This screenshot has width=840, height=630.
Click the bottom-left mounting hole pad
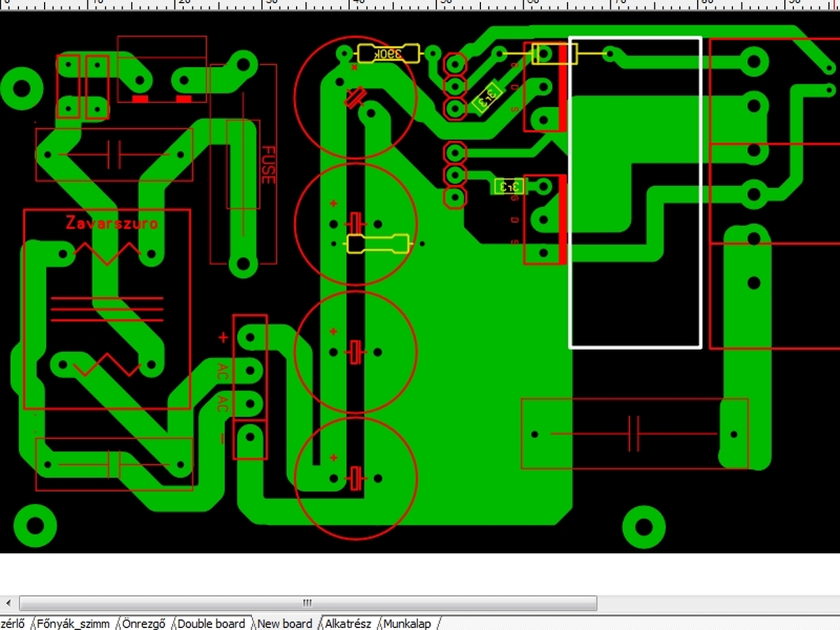coord(35,526)
